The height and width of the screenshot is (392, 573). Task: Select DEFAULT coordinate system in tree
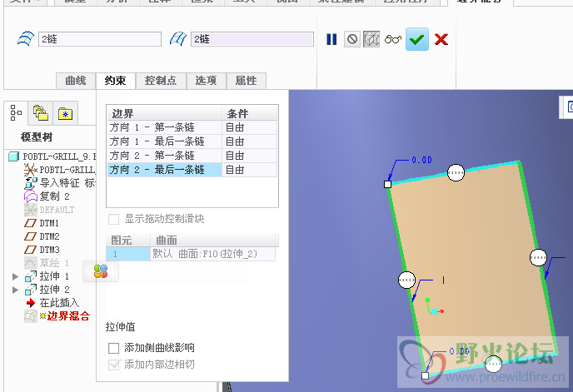coord(49,210)
